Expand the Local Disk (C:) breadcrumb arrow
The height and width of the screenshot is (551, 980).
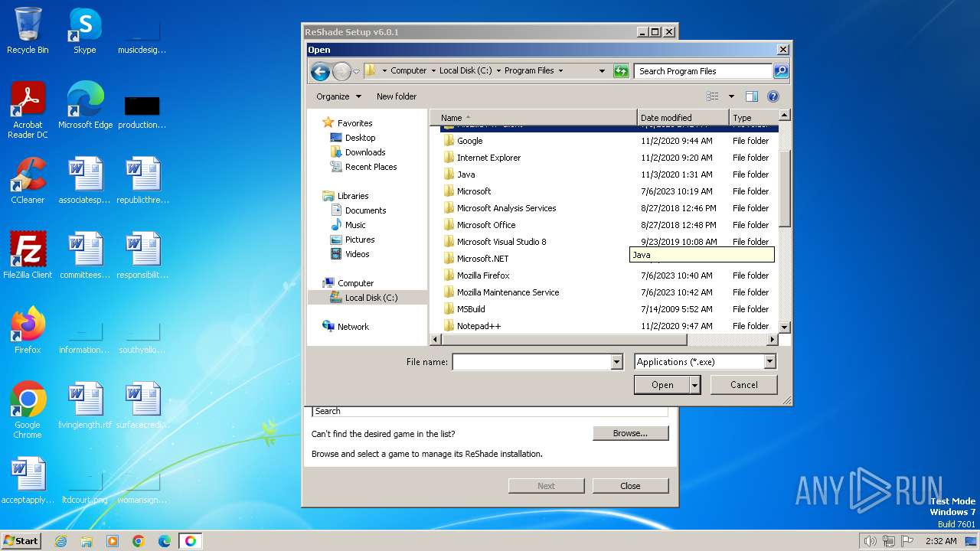pos(498,71)
